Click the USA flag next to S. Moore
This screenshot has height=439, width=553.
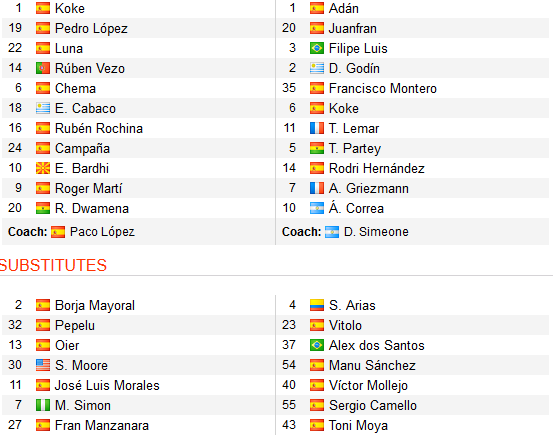click(43, 365)
